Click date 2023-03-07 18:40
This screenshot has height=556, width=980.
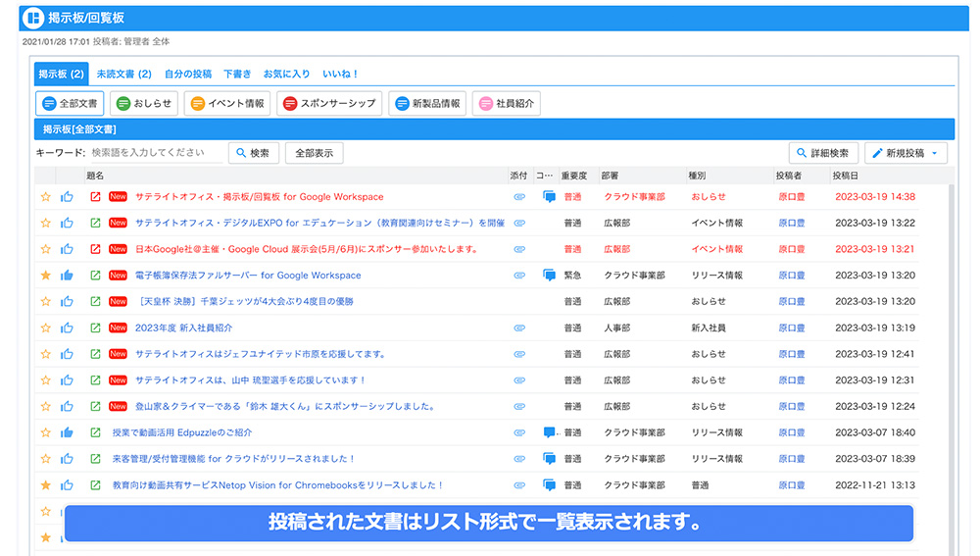coord(875,432)
